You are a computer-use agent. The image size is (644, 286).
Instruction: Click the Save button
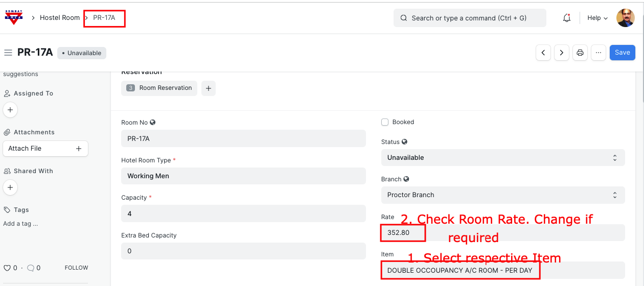622,53
